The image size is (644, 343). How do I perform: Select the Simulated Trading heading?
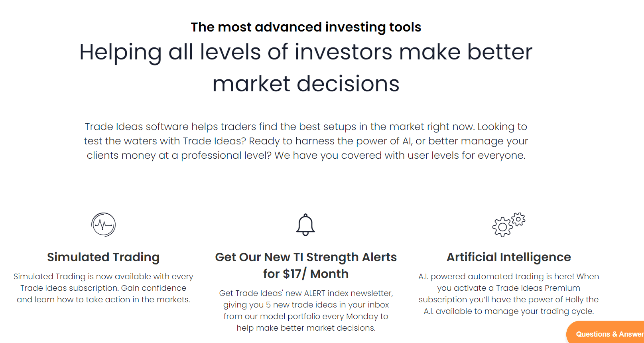pos(103,257)
